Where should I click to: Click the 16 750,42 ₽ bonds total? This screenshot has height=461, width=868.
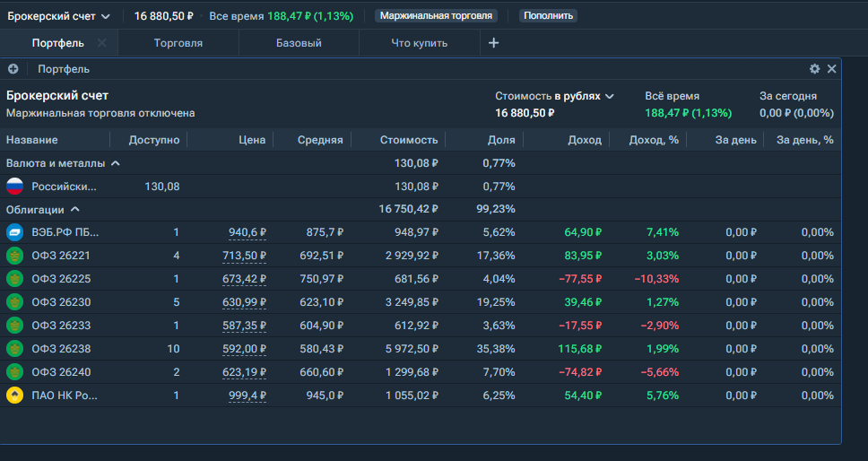pos(409,209)
